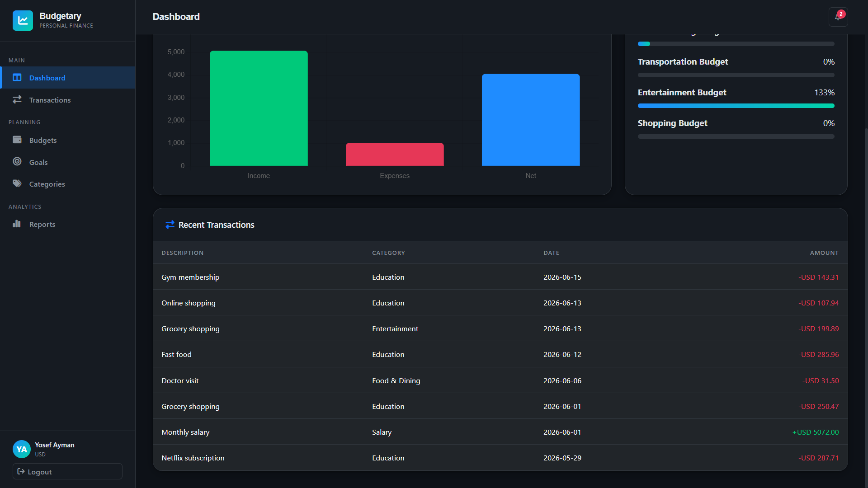Select the Gym membership row
This screenshot has height=488, width=868.
point(500,277)
